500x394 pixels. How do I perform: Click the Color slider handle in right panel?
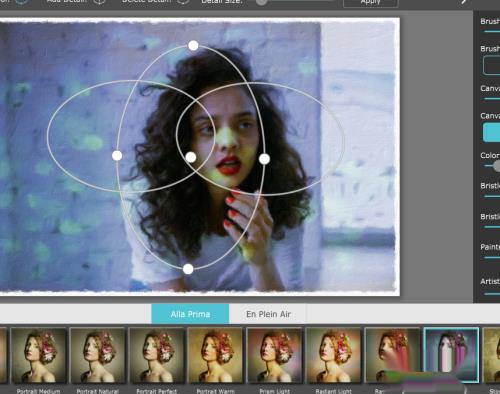[x=497, y=166]
